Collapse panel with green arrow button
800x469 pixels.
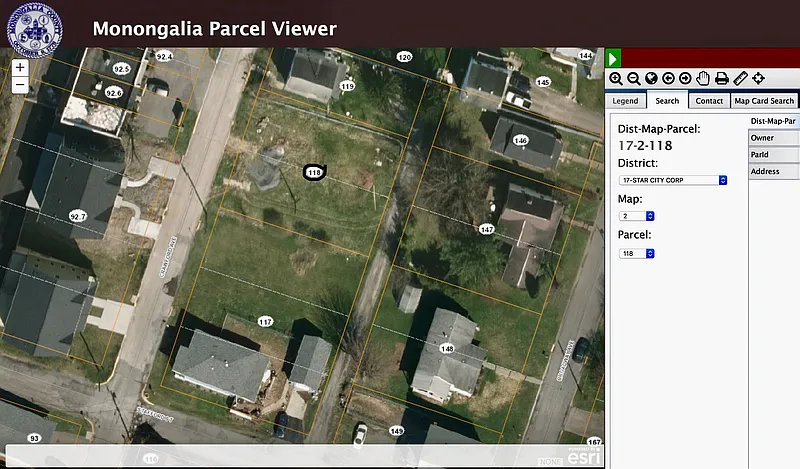pos(614,59)
